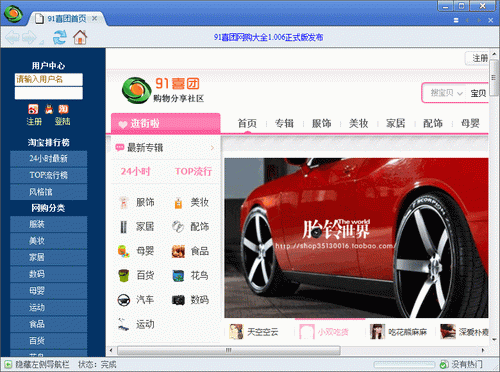This screenshot has height=372, width=500.
Task: Log in with the Sina Weibo icon
Action: [33, 109]
